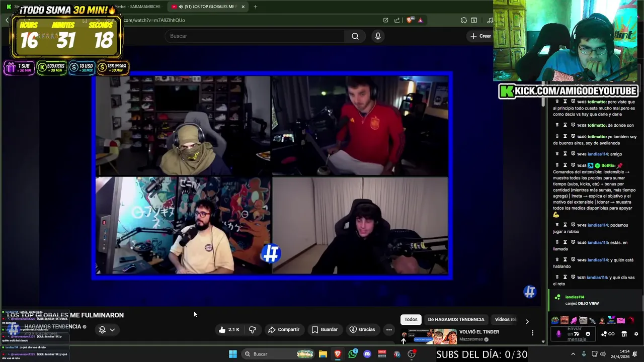Click the purple microphone in chat input

pyautogui.click(x=558, y=334)
